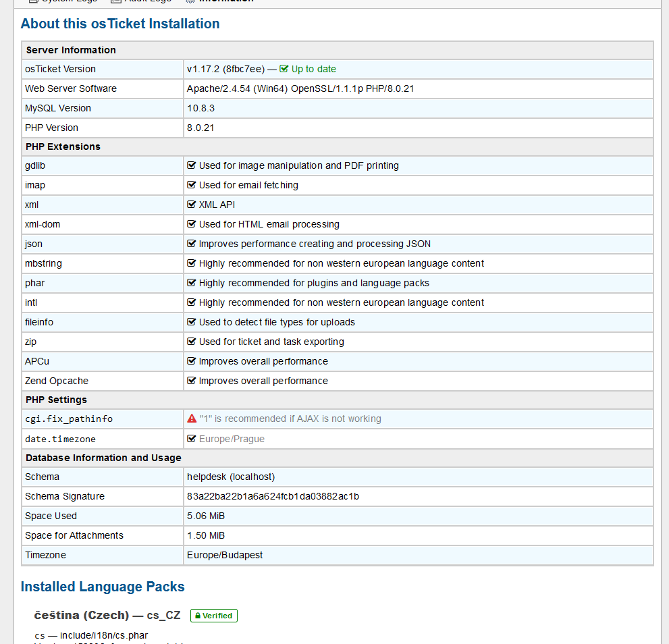Click the green Verified badge for Czech pack
This screenshot has width=669, height=644.
click(213, 616)
